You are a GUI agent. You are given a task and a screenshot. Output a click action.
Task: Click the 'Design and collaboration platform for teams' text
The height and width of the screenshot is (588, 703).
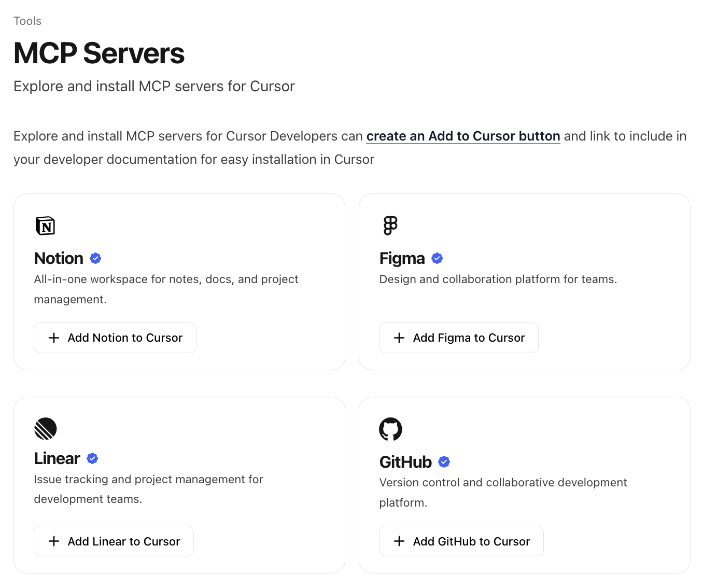coord(498,279)
